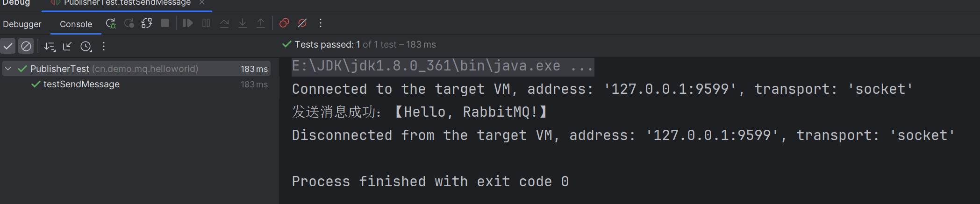Image resolution: width=980 pixels, height=204 pixels.
Task: Stop the debug session
Action: point(165,23)
